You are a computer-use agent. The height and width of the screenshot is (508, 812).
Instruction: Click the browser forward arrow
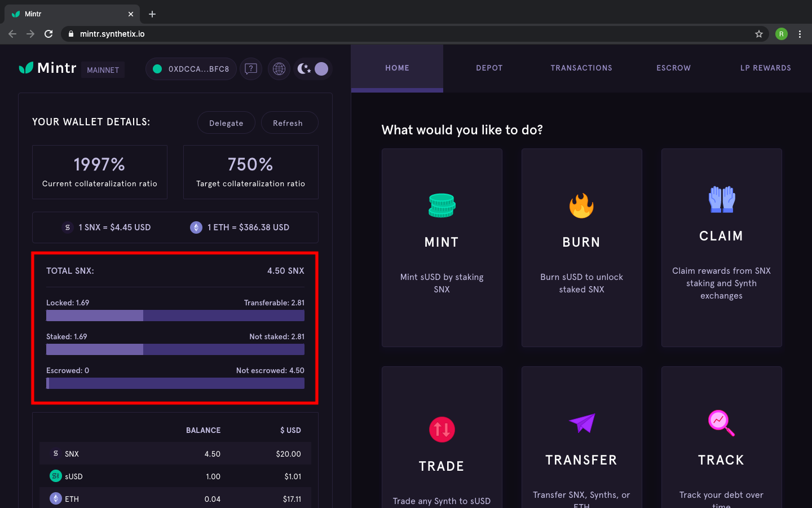[30, 34]
